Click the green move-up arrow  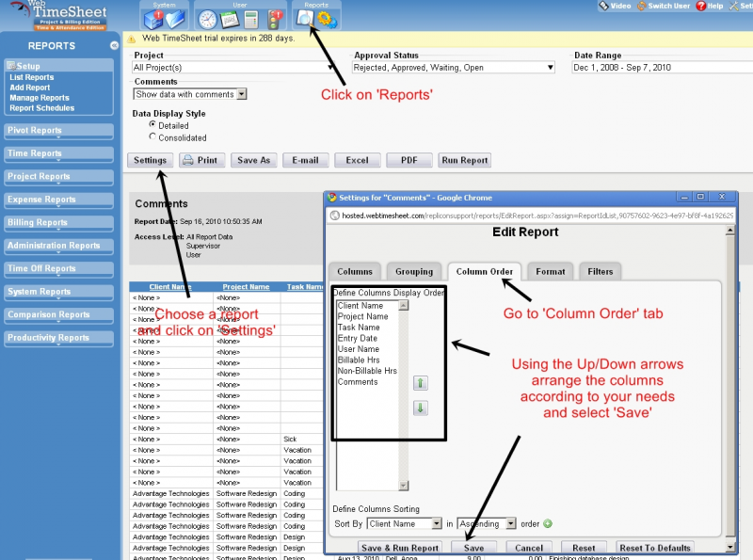pyautogui.click(x=420, y=383)
